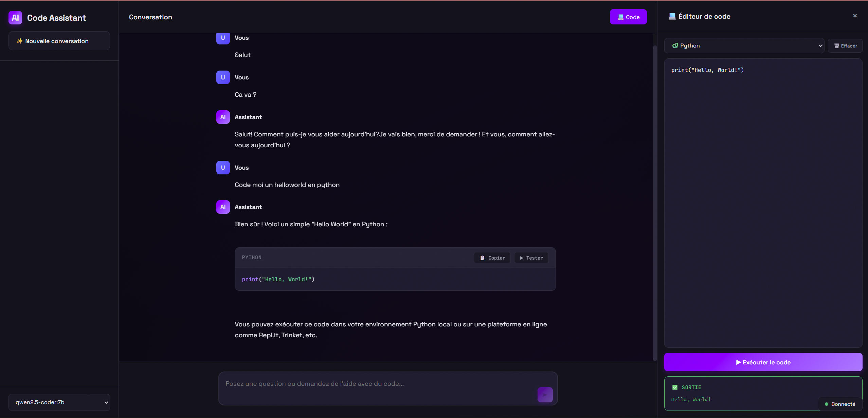Run code with Exécuter le code

click(763, 362)
